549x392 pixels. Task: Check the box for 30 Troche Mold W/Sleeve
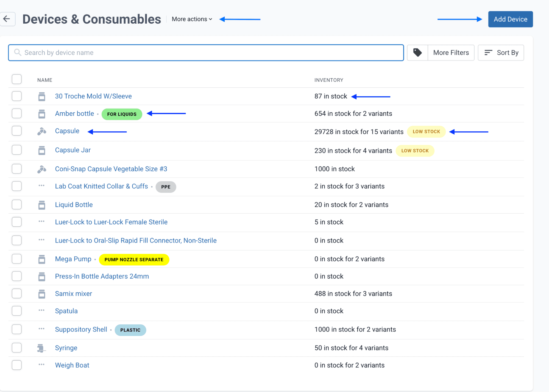click(17, 96)
